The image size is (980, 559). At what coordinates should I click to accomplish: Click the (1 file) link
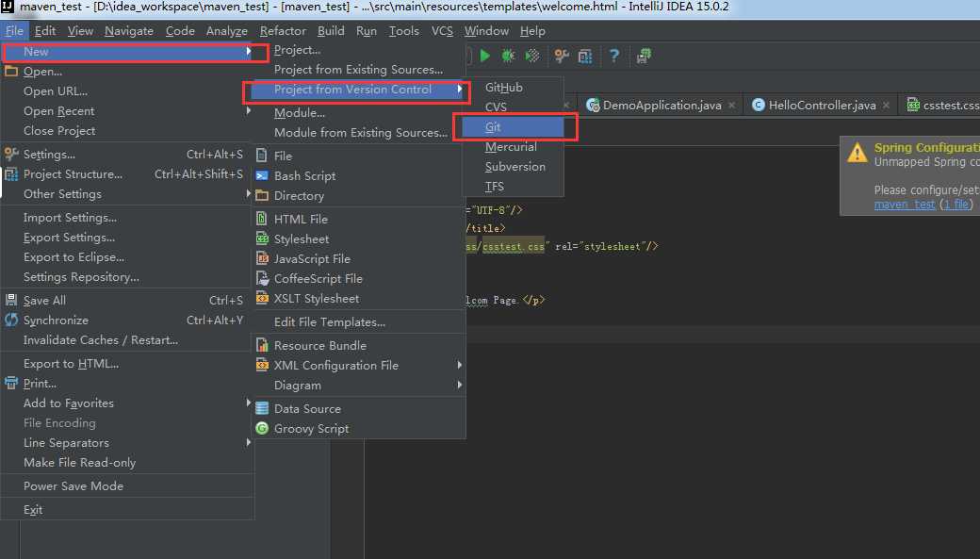tap(956, 205)
